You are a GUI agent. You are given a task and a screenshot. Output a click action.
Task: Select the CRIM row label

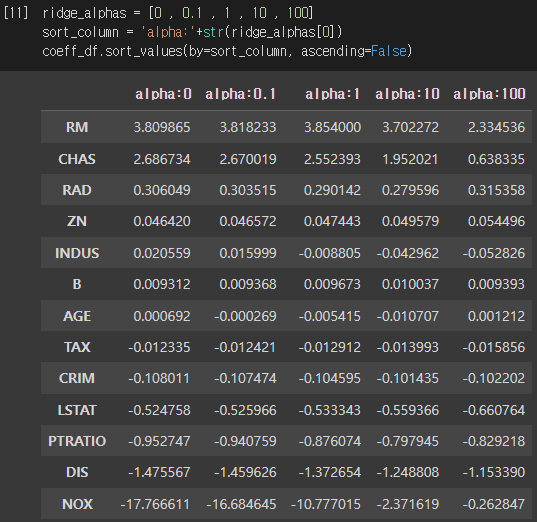coord(77,378)
